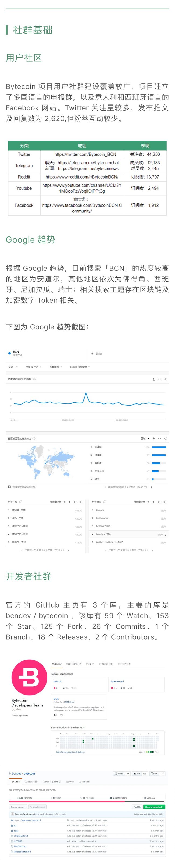Toggle 包括搜索量较低的区域 checkbox
Screen dimensions: 175x868
(x=9, y=487)
